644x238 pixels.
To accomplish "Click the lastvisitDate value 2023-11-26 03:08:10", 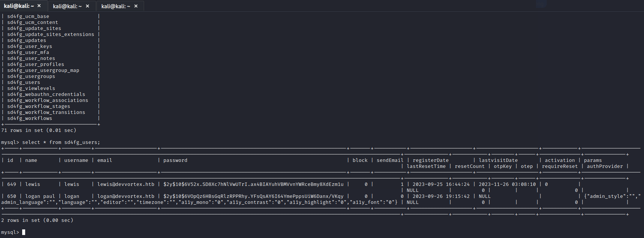I will (507, 184).
